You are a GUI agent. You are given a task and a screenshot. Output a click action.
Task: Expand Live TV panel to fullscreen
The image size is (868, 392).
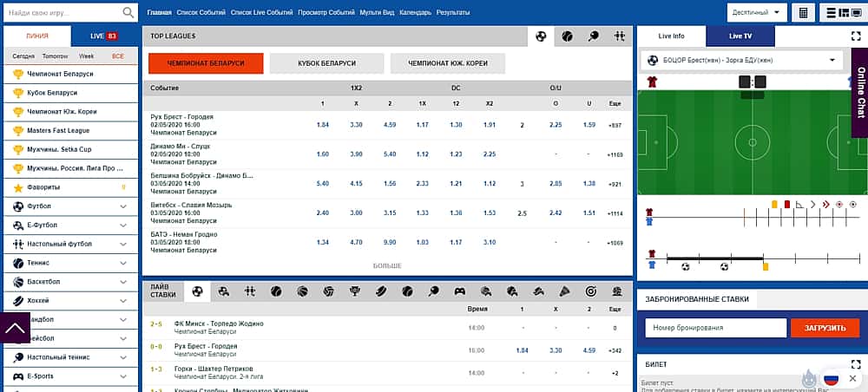855,36
